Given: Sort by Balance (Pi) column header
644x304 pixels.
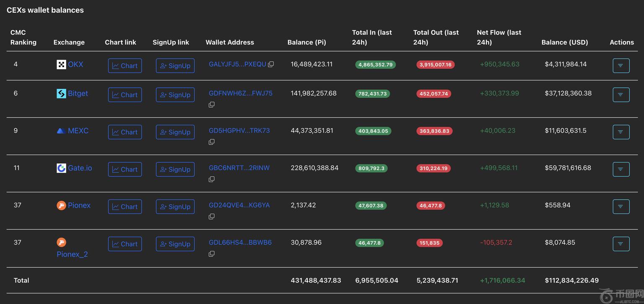Looking at the screenshot, I should [306, 42].
